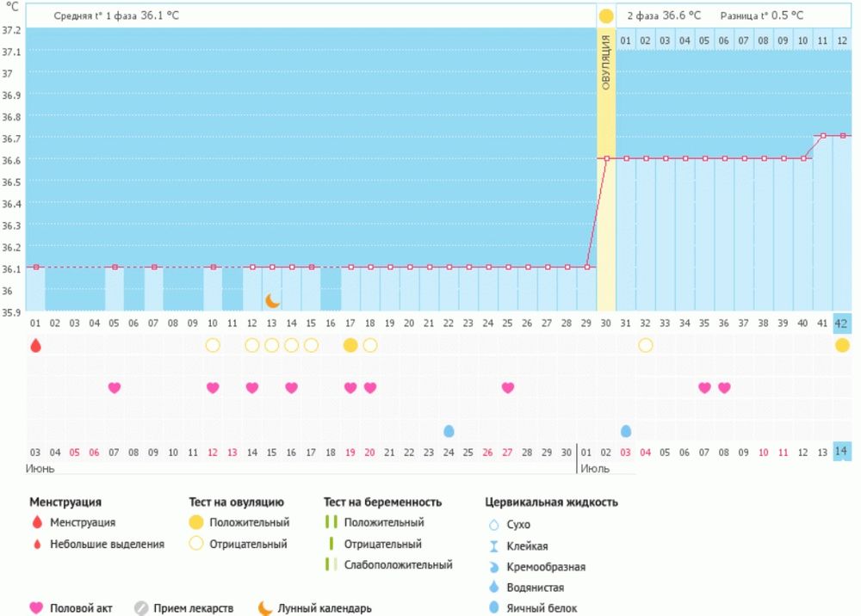
Task: Click the 36.6 temperature point on day 30
Action: 606,158
